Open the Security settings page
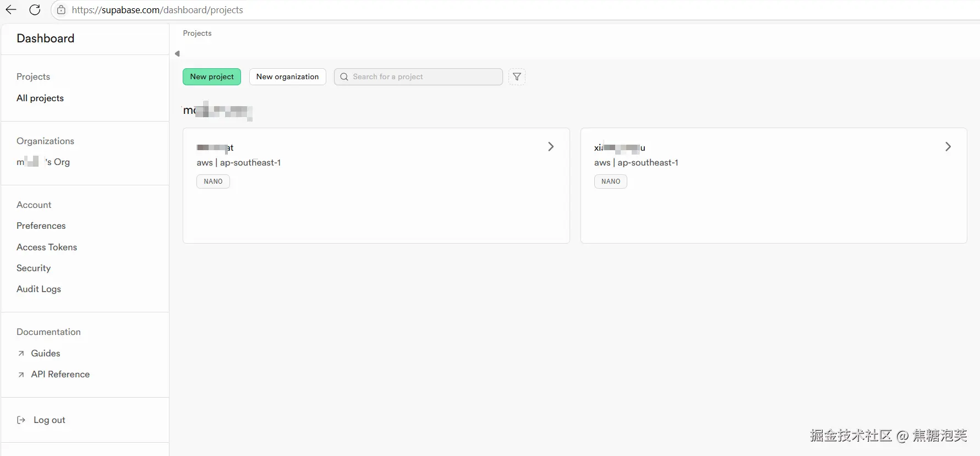The image size is (980, 456). click(x=34, y=268)
